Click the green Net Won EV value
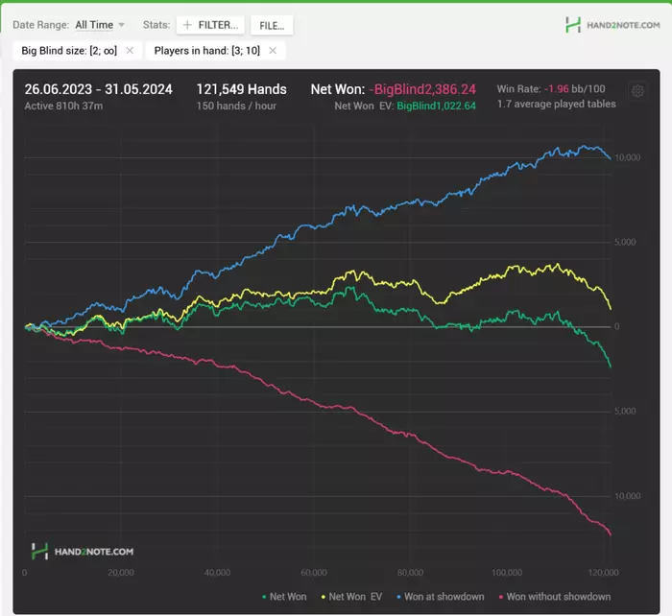Viewport: 672px width, 616px height. coord(436,106)
